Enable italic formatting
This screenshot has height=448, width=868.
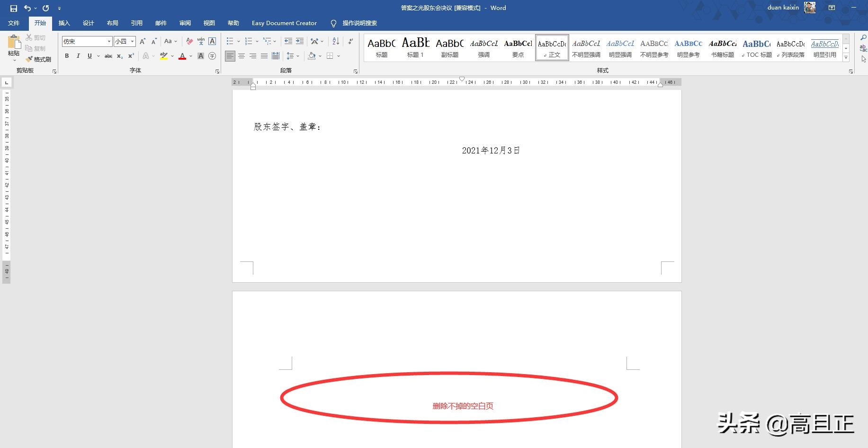[78, 56]
